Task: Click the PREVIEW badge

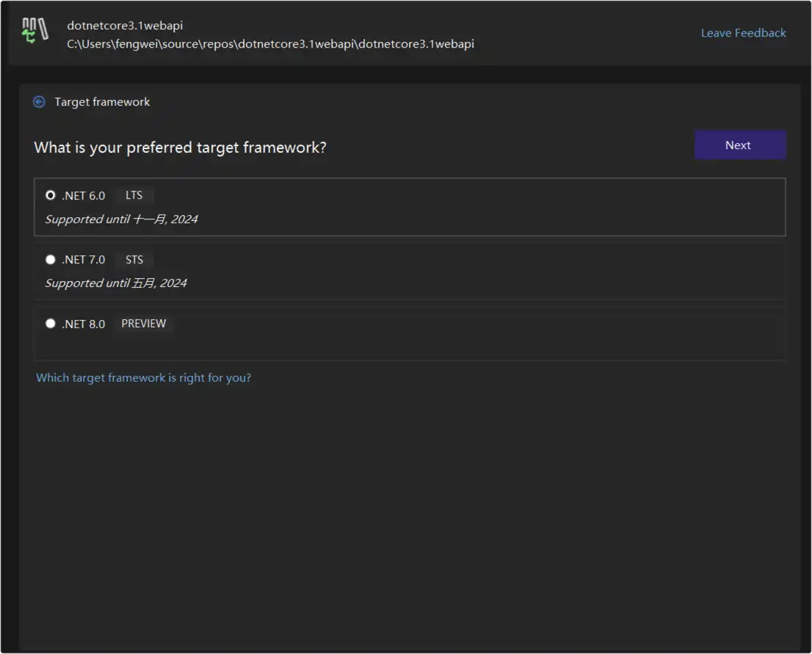Action: coord(144,324)
